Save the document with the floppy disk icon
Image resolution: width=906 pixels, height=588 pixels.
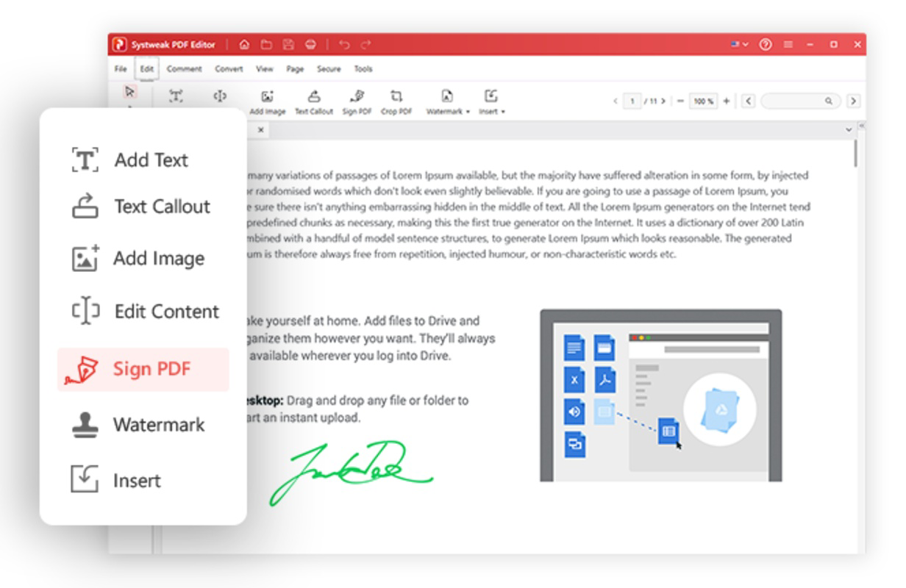288,45
